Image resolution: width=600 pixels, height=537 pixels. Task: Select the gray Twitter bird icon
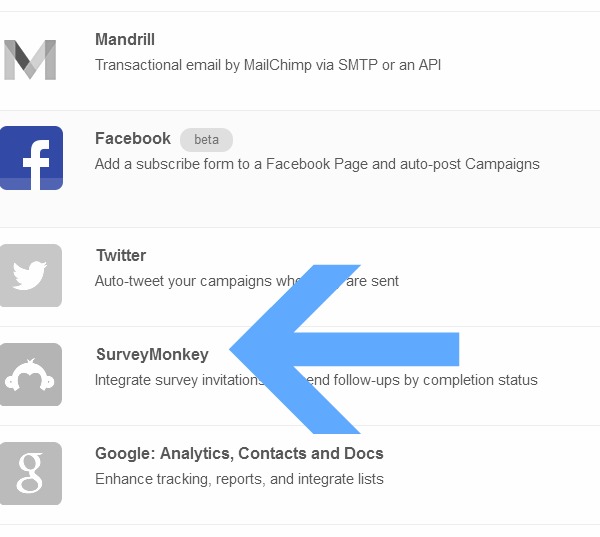[31, 275]
